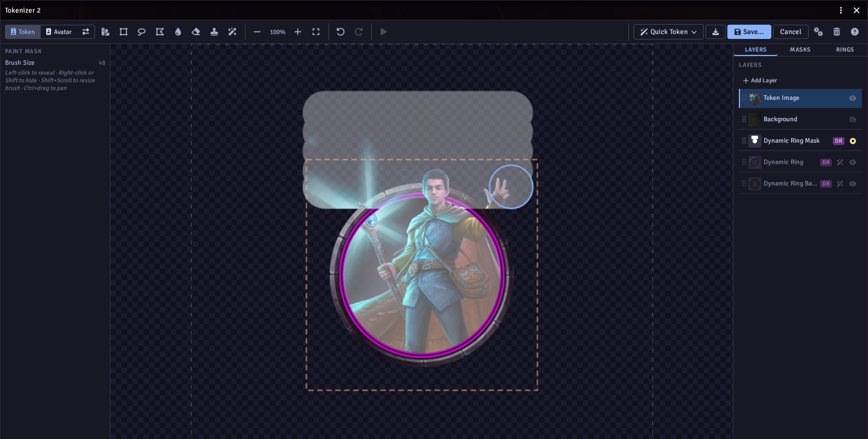Undo the last action
Image resolution: width=868 pixels, height=439 pixels.
[x=341, y=32]
